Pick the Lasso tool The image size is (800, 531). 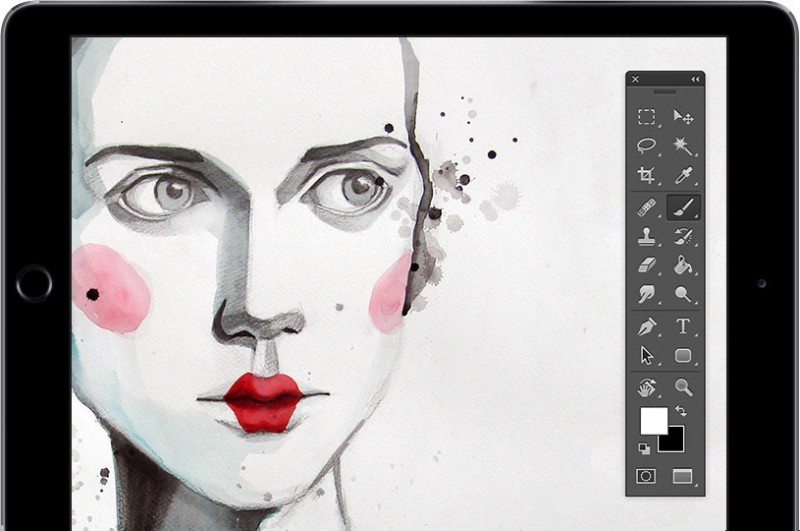click(x=647, y=146)
